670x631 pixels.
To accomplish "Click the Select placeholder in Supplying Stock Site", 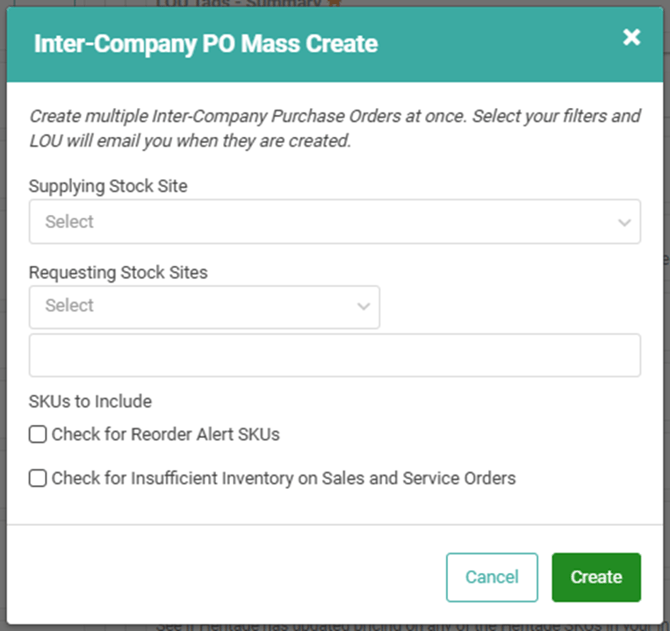I will pos(70,222).
